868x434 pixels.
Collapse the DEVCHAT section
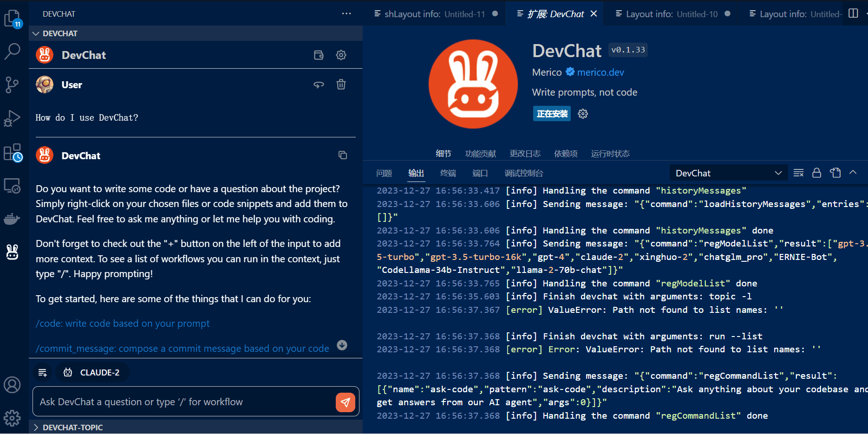195,33
